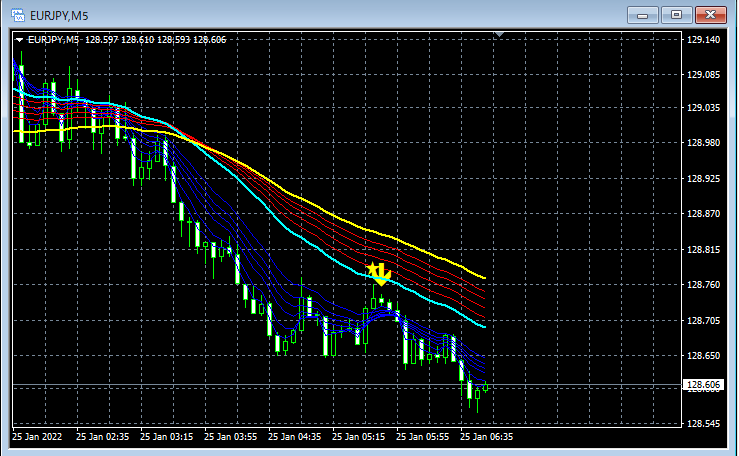Screen dimensions: 739x456
Task: Click the last green candlestick on the chart
Action: [485, 387]
